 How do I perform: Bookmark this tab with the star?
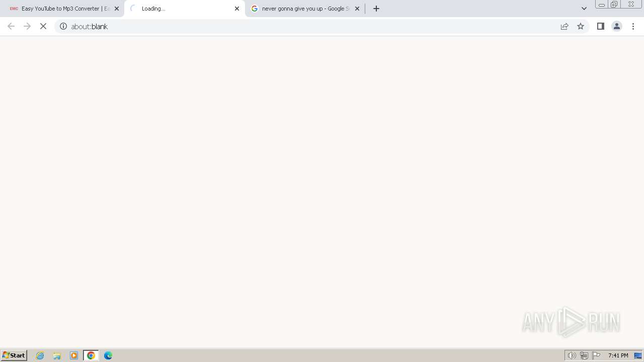click(581, 26)
